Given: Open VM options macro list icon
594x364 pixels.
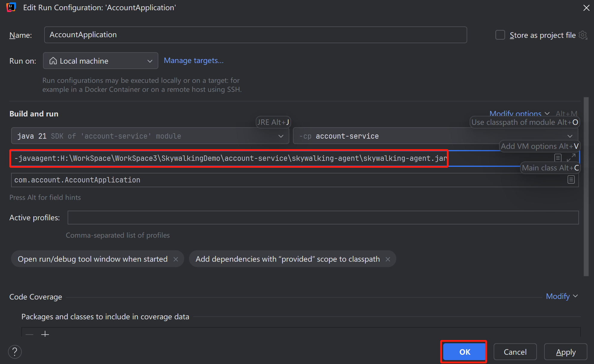Looking at the screenshot, I should [x=558, y=158].
